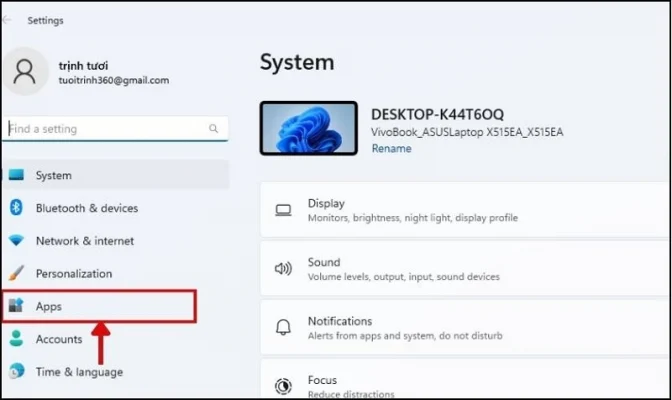Screen dimensions: 672x400
Task: Type in the Find a setting field
Action: coord(105,129)
